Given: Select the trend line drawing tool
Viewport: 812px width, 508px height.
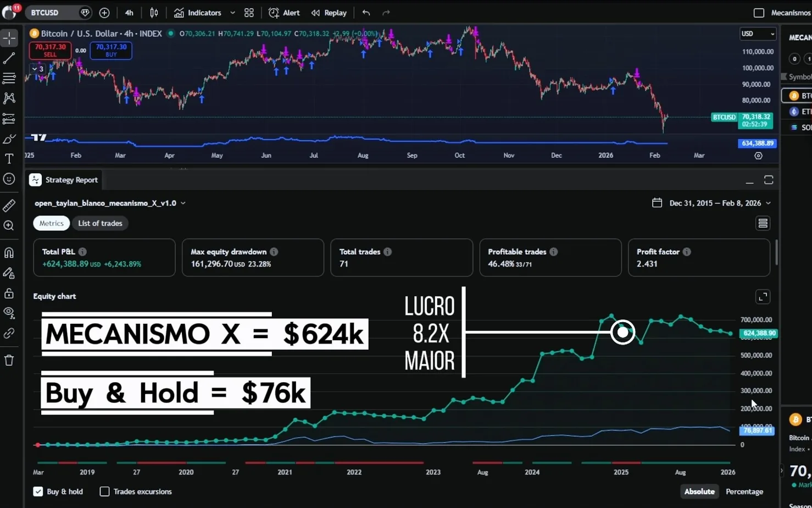Looking at the screenshot, I should [x=9, y=58].
